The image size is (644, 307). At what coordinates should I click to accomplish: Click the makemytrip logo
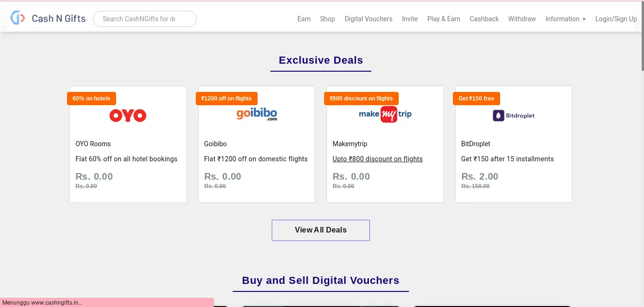(385, 114)
